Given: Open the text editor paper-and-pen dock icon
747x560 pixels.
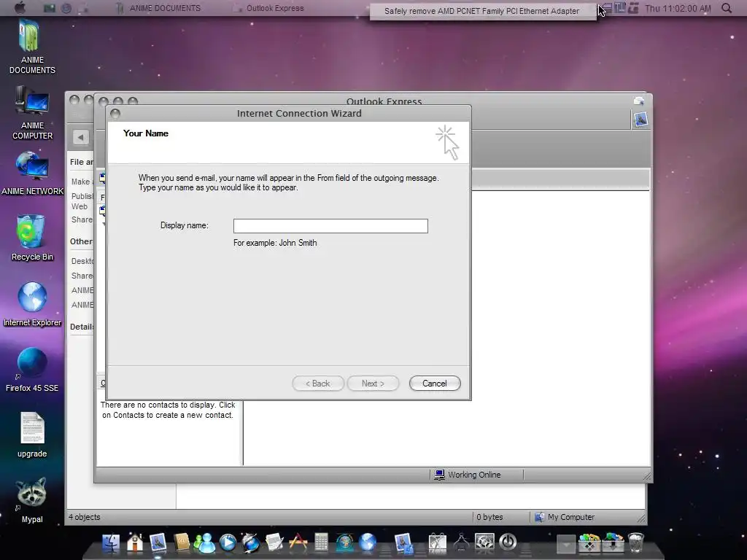Looking at the screenshot, I should point(275,542).
